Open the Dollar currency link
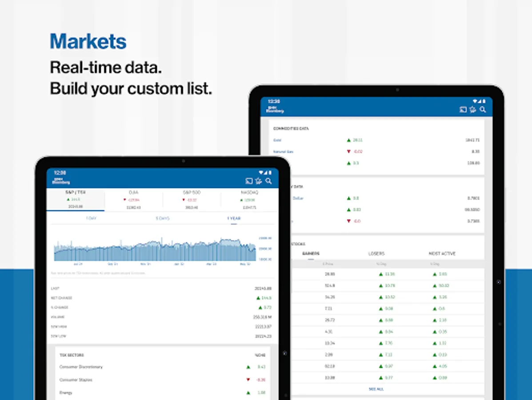This screenshot has height=400, width=532. [298, 198]
